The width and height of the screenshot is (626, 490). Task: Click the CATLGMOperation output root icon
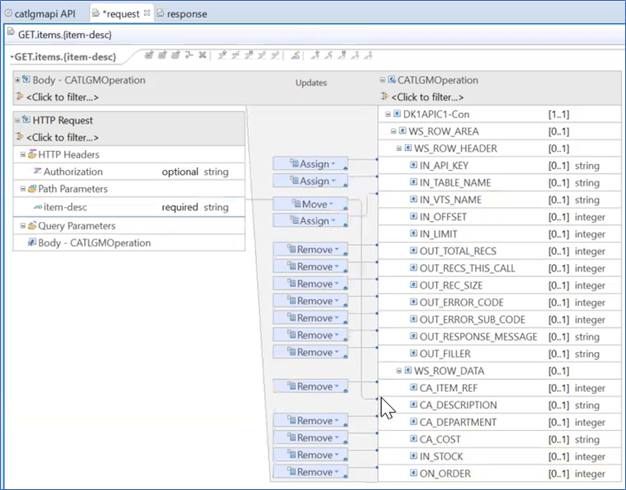coord(392,80)
